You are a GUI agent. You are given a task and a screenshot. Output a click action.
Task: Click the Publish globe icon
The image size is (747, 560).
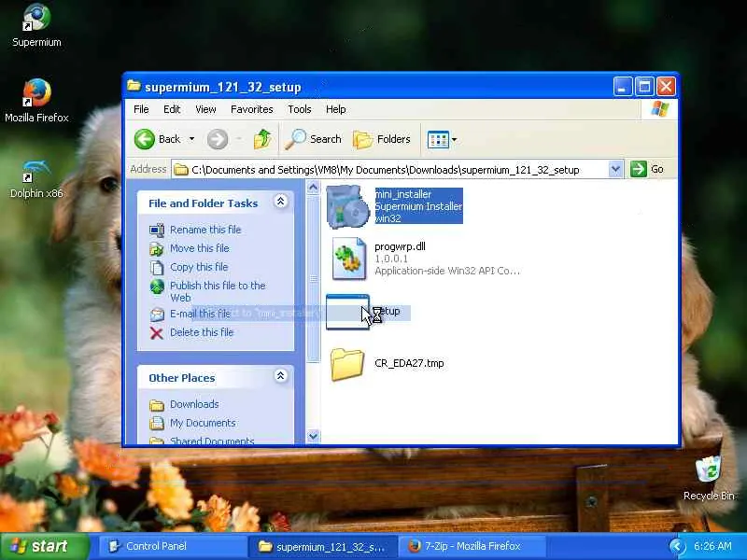[x=157, y=287]
